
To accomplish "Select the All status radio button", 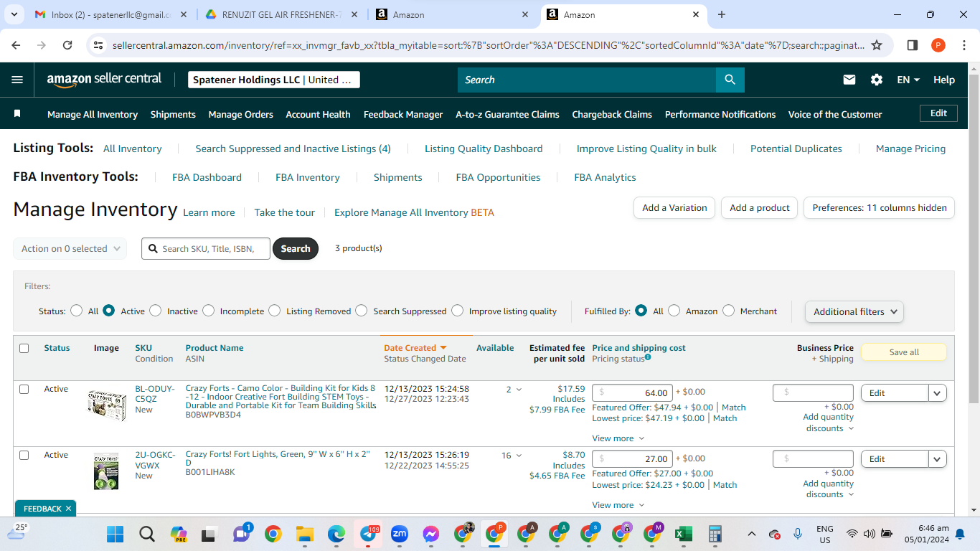I will pos(76,311).
